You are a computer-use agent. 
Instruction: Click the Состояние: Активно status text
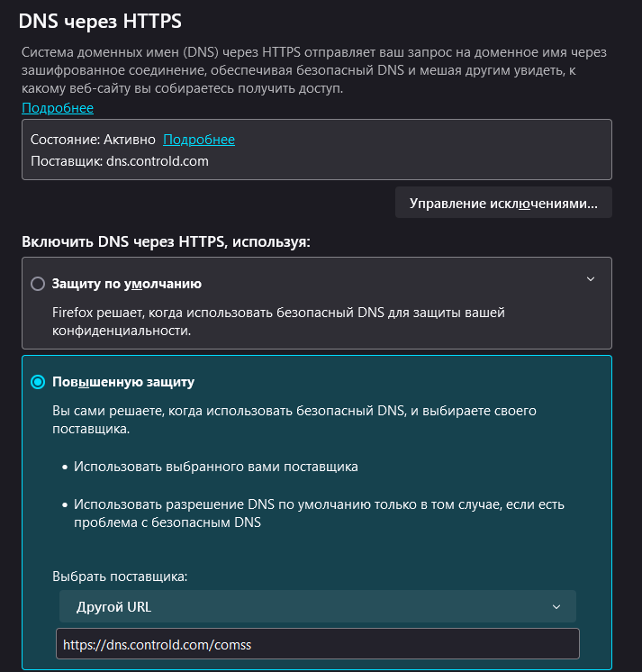pyautogui.click(x=93, y=140)
